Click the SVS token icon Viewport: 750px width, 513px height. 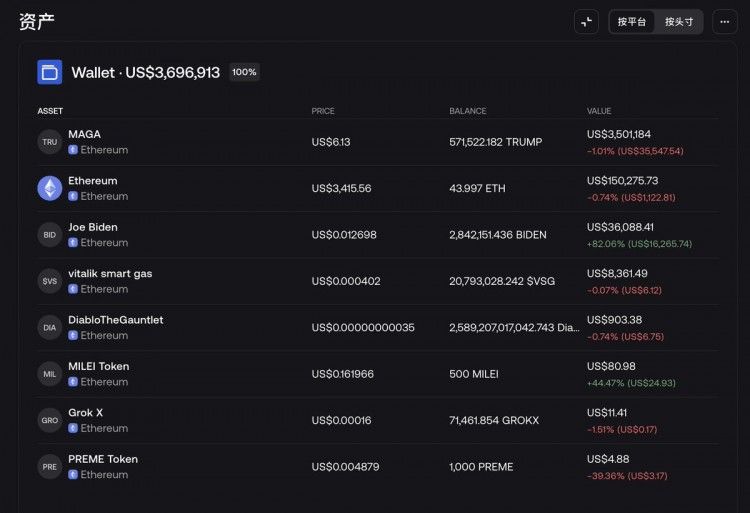click(50, 281)
